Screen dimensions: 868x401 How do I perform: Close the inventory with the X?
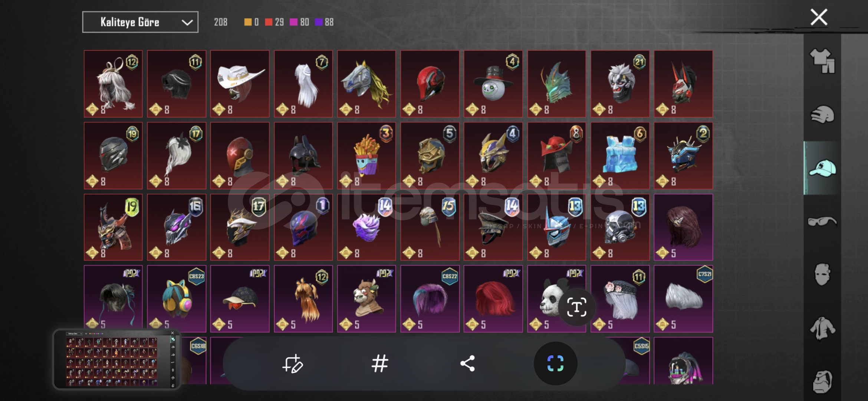819,17
